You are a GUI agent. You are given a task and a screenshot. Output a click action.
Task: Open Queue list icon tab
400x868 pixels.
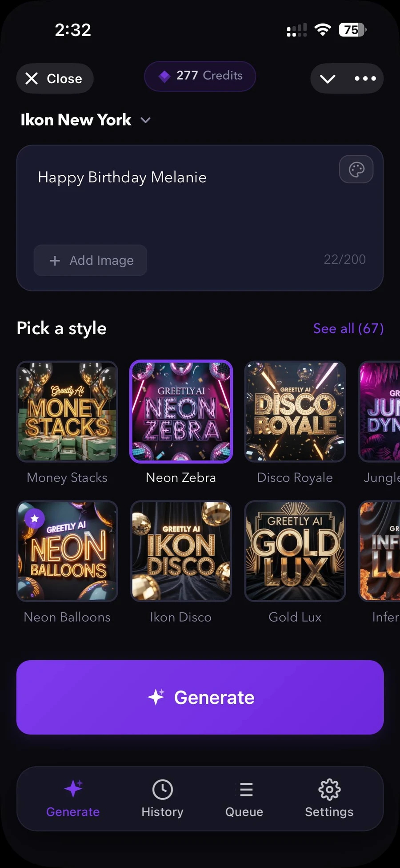244,799
